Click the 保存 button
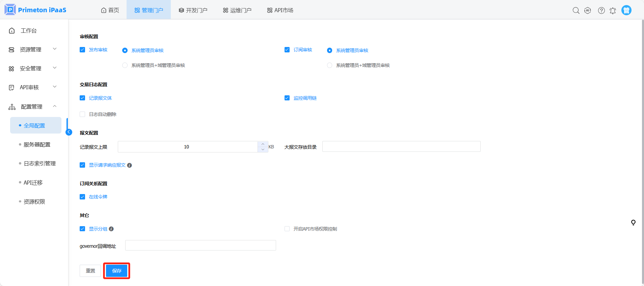Viewport: 644px width, 286px height. coord(116,271)
